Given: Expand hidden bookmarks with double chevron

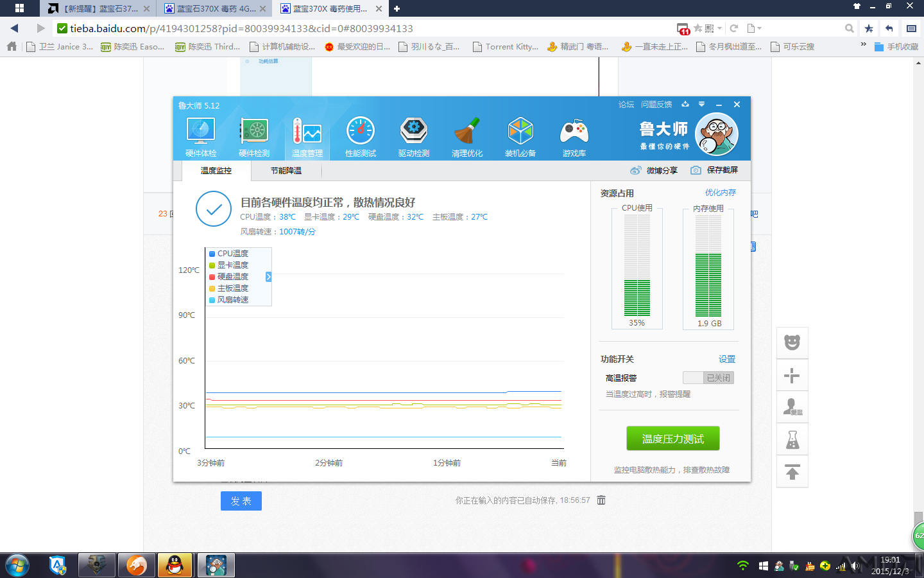Looking at the screenshot, I should [x=863, y=45].
